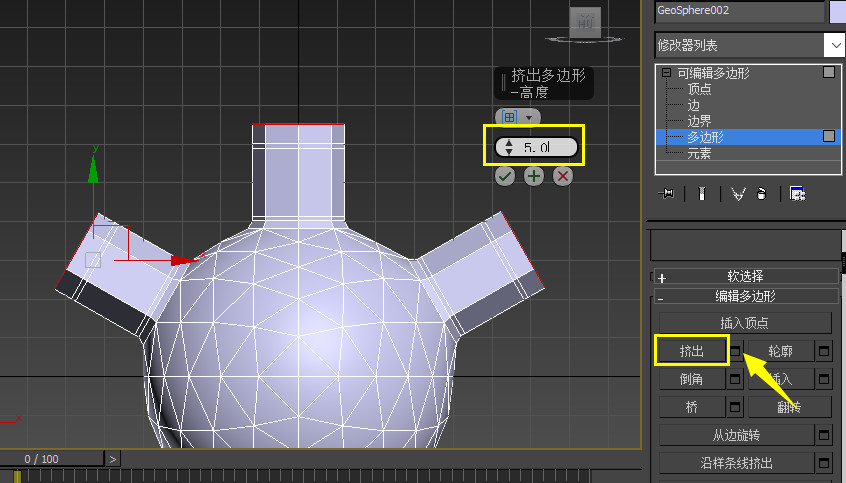Select the 边界 sub-object level
The image size is (846, 483).
click(x=699, y=121)
